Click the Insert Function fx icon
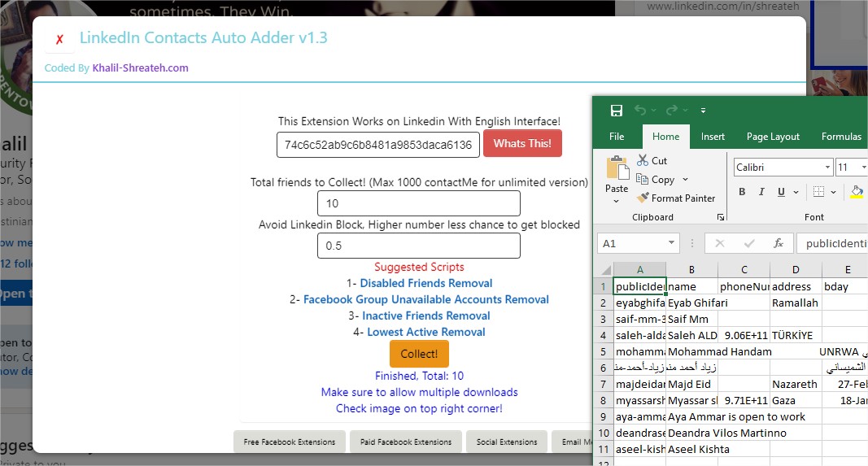 click(779, 243)
